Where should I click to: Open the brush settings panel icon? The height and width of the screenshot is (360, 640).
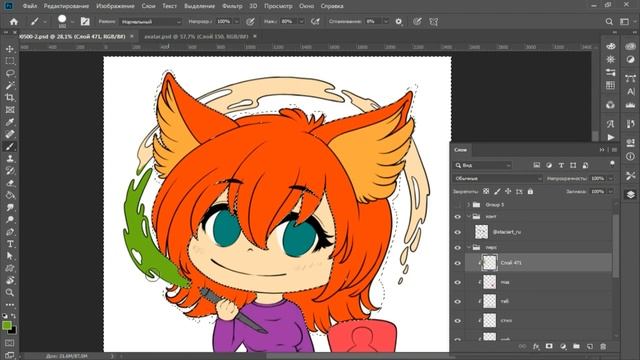(85, 22)
